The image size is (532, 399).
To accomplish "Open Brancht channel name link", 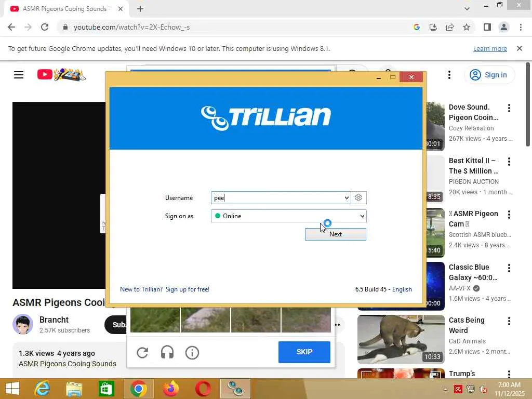I will tap(54, 320).
